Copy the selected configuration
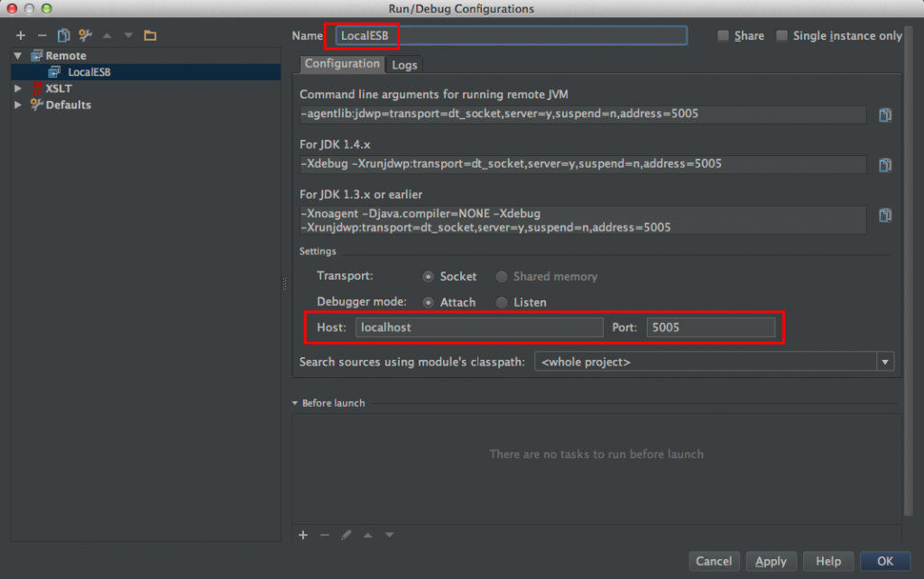The height and width of the screenshot is (579, 924). point(64,35)
